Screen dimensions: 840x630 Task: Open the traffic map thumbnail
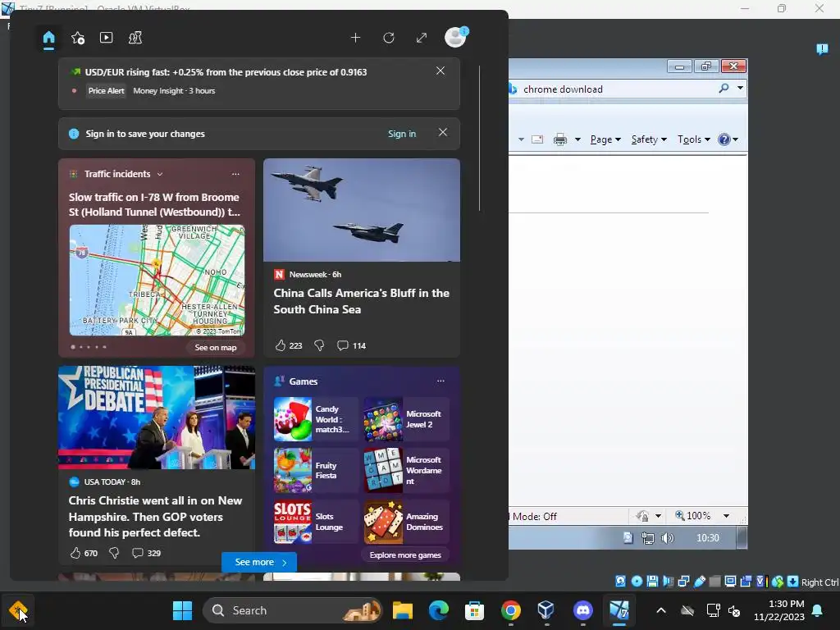pyautogui.click(x=157, y=281)
